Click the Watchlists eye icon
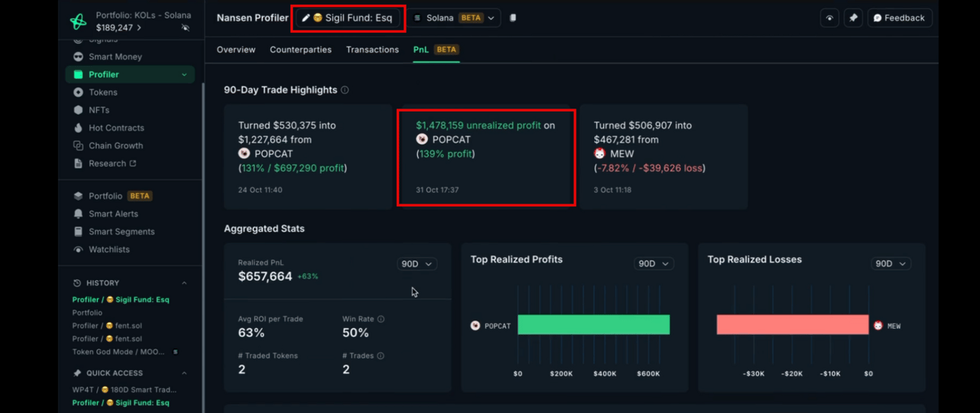The width and height of the screenshot is (980, 413). (78, 250)
